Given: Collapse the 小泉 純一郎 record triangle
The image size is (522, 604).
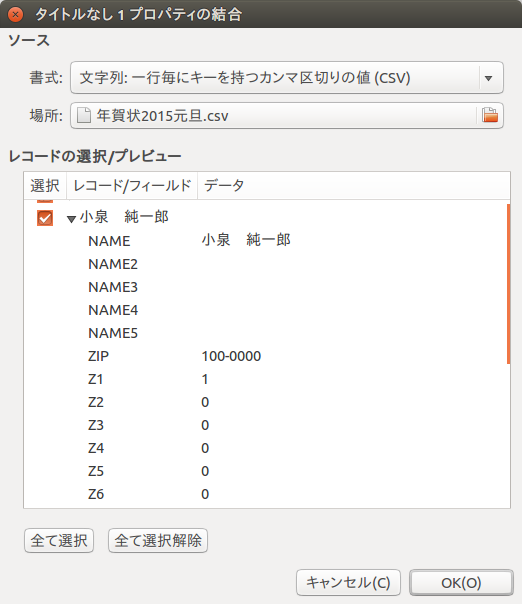Looking at the screenshot, I should (71, 219).
